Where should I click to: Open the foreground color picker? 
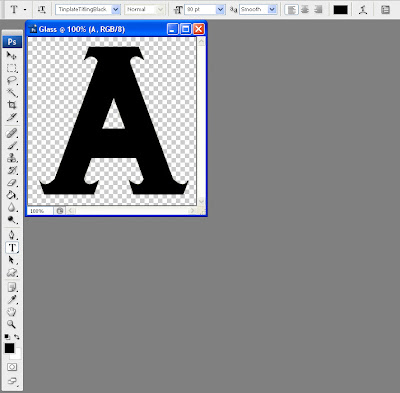coord(9,348)
